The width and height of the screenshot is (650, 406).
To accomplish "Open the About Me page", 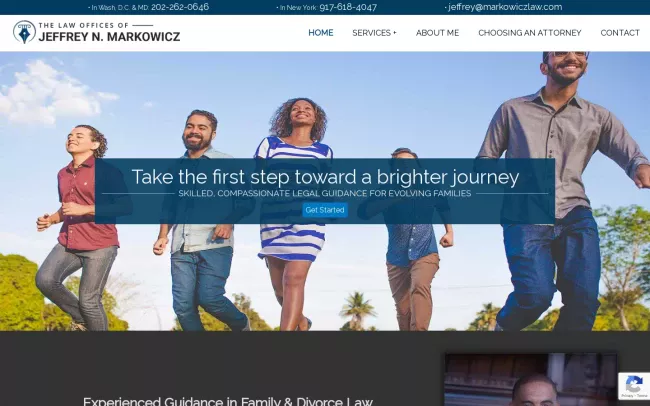I will pos(437,33).
